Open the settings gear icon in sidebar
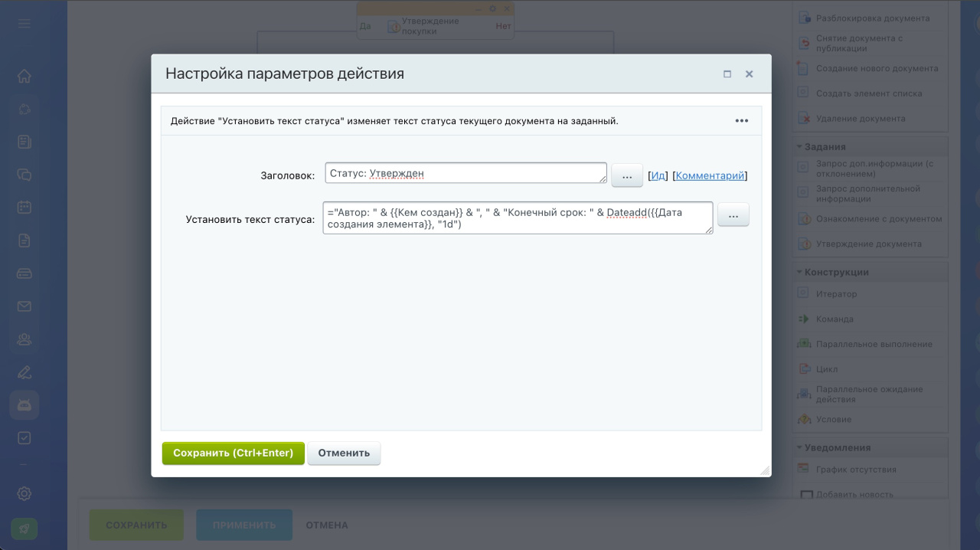Image resolution: width=980 pixels, height=550 pixels. tap(24, 494)
